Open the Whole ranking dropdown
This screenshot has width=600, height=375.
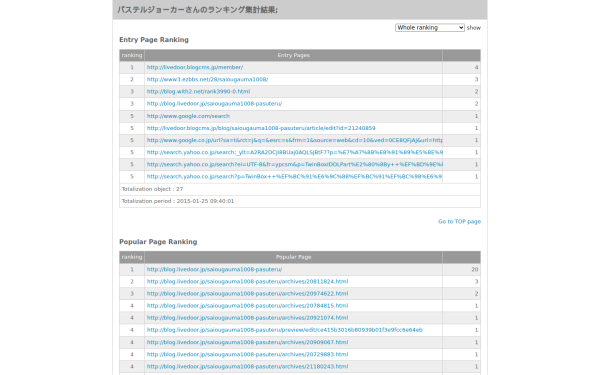pyautogui.click(x=430, y=28)
